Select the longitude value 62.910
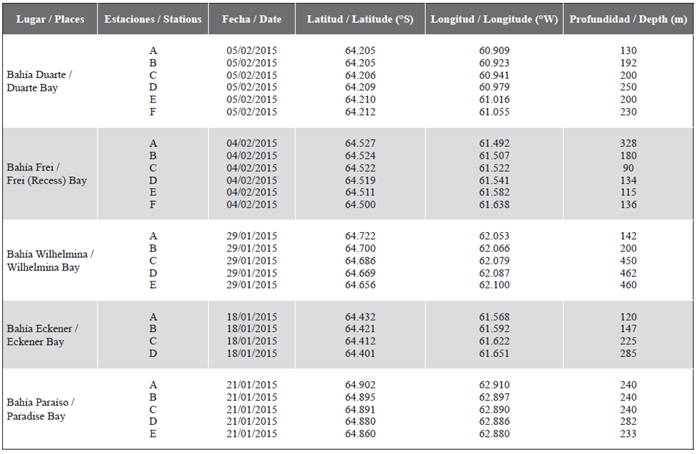 point(494,384)
